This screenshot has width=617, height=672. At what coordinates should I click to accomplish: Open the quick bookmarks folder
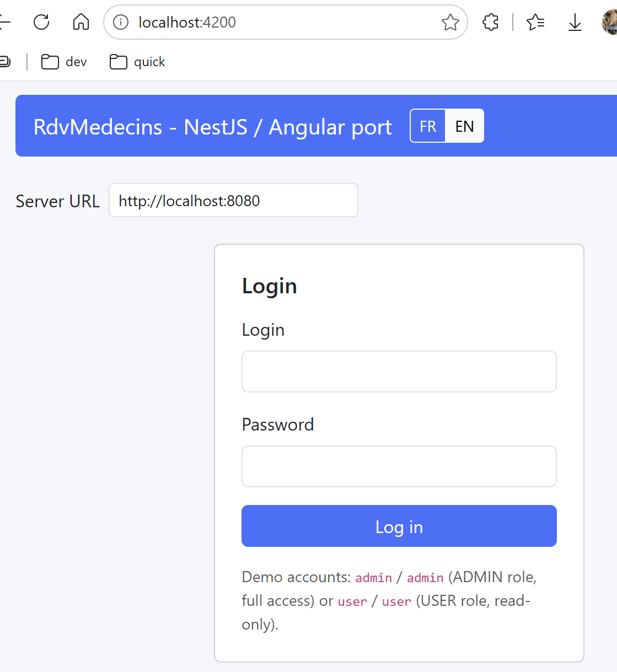pos(137,62)
